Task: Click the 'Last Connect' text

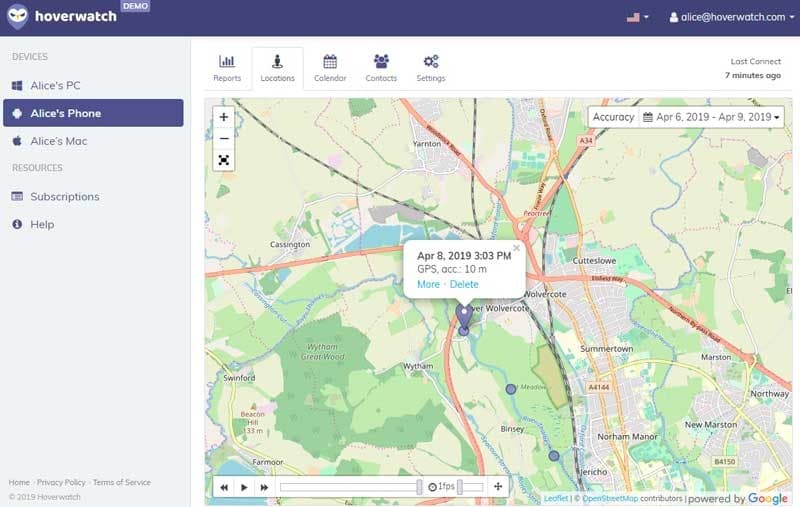Action: [x=756, y=61]
